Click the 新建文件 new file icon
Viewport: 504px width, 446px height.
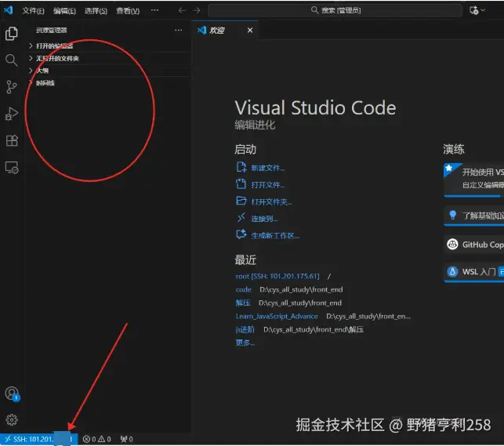point(241,168)
